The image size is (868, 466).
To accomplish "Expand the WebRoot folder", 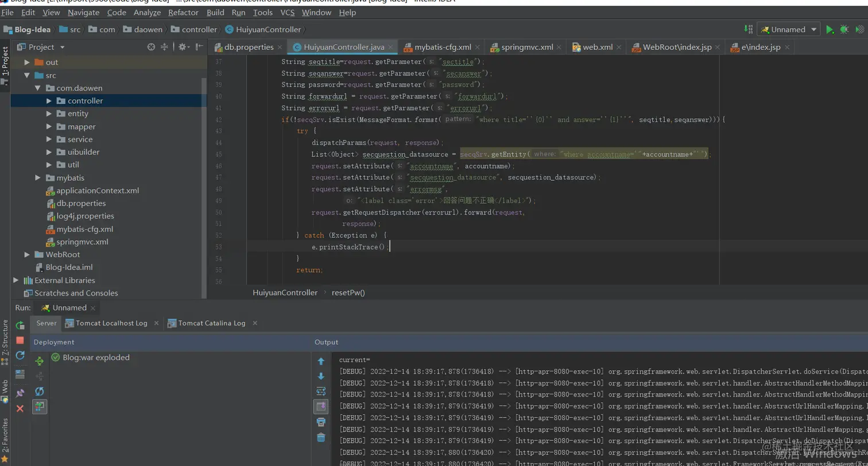I will [26, 254].
